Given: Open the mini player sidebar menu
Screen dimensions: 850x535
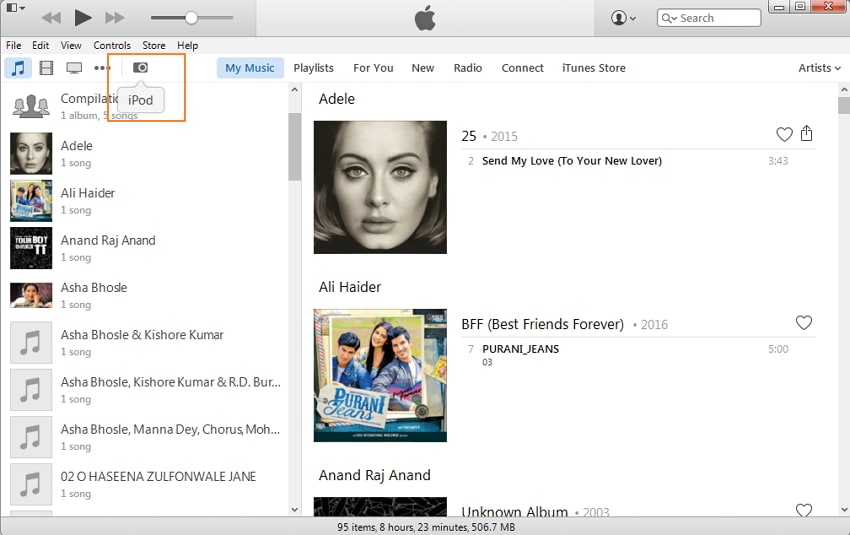Looking at the screenshot, I should pyautogui.click(x=15, y=8).
